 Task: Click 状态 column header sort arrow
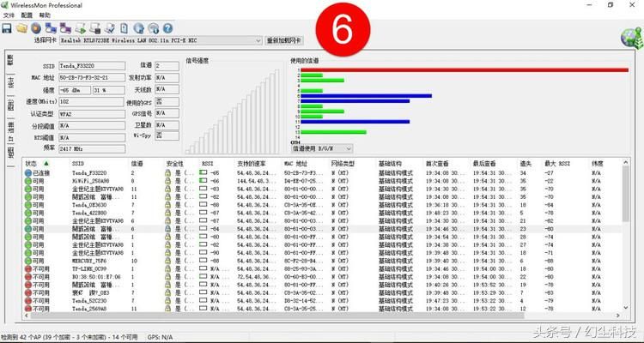(46, 163)
